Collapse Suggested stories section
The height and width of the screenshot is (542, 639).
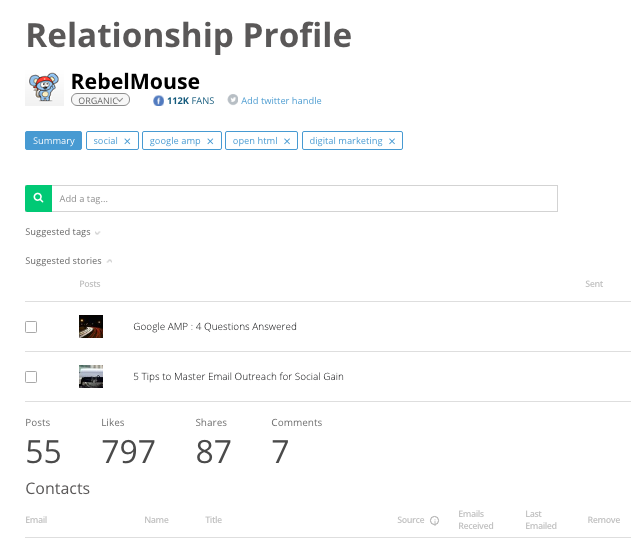(68, 261)
